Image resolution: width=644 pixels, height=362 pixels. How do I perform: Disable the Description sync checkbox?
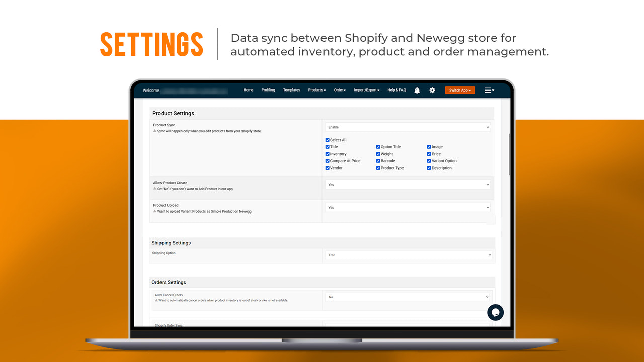point(429,168)
